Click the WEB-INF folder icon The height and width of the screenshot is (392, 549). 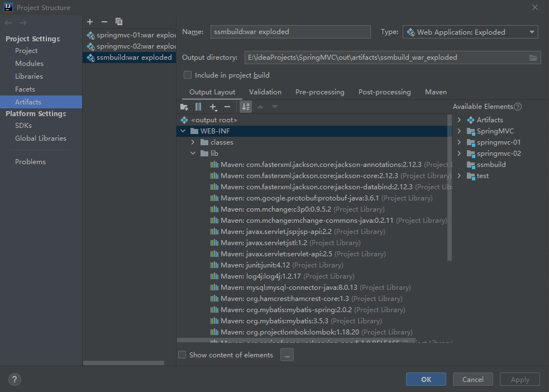coord(194,131)
